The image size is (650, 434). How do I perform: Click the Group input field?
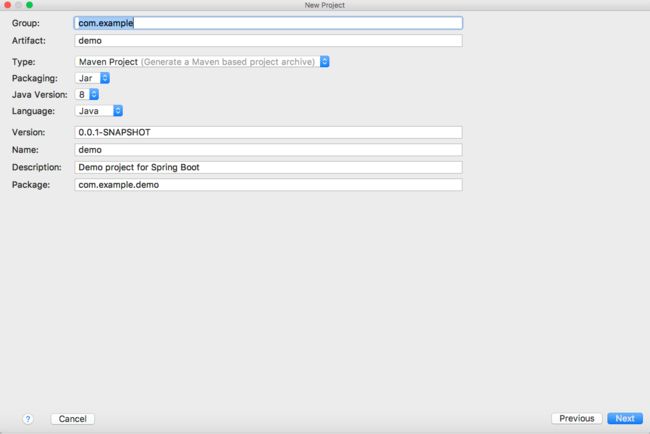(268, 23)
